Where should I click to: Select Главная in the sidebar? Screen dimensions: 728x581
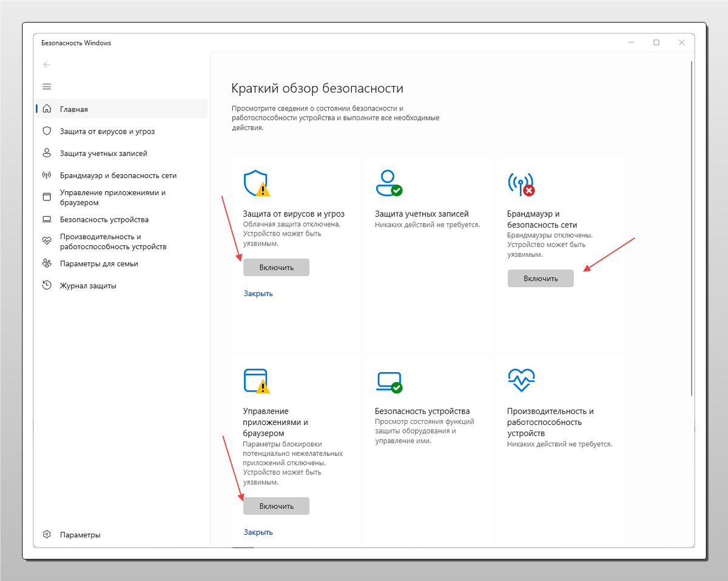tap(122, 109)
